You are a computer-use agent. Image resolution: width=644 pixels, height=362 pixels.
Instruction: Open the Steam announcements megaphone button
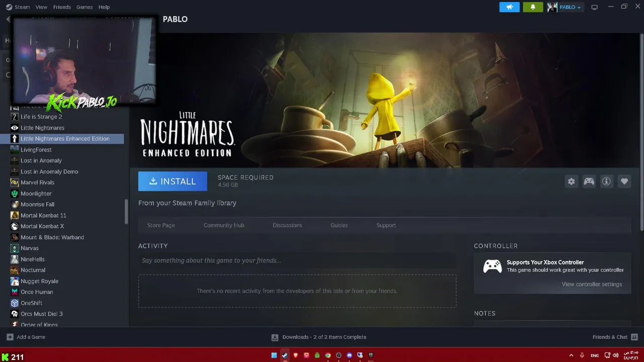point(509,7)
